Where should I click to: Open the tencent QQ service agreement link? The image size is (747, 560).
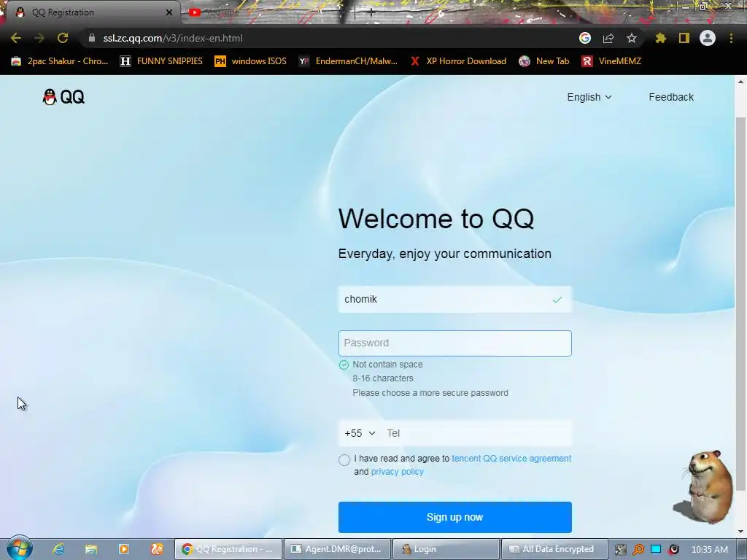tap(511, 459)
